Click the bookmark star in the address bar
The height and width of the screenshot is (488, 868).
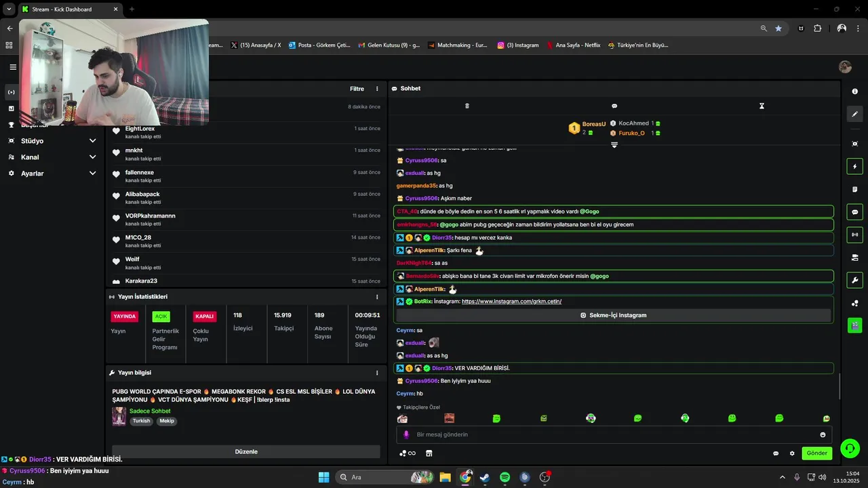(778, 28)
